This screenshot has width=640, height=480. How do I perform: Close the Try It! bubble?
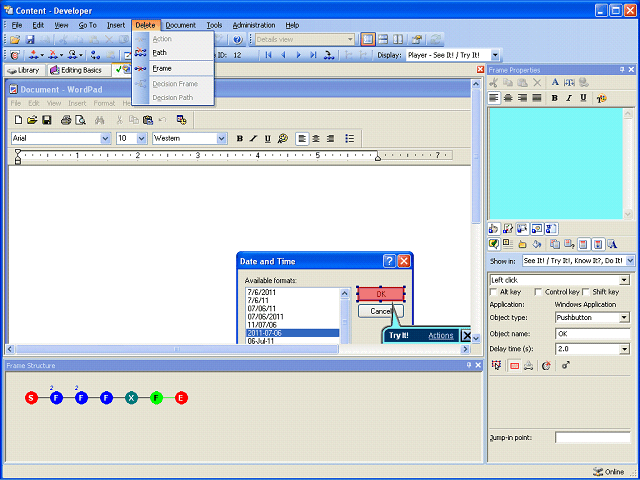466,336
